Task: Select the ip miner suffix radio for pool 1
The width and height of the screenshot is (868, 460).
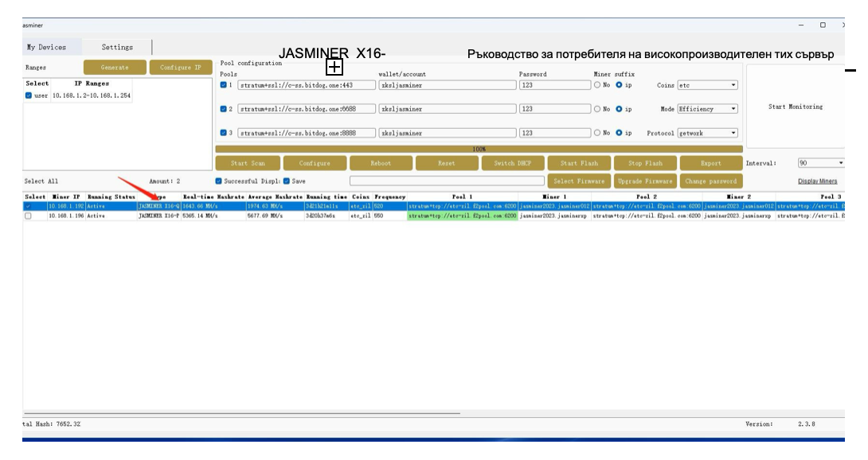Action: [619, 85]
